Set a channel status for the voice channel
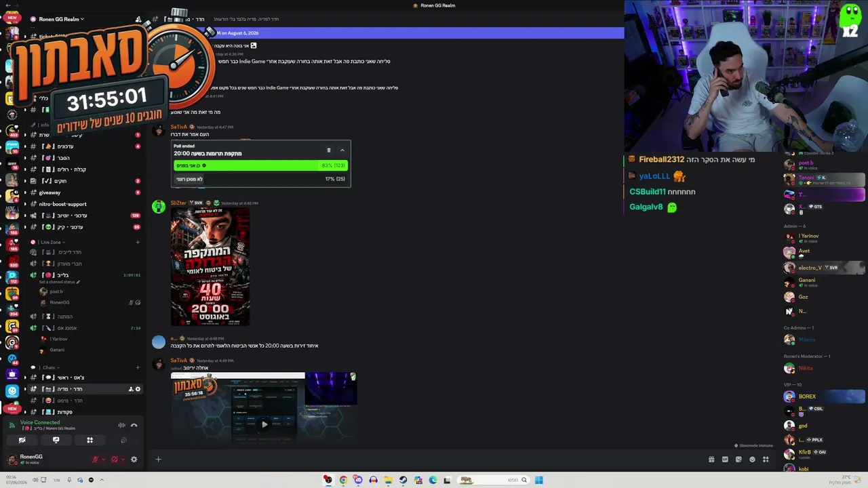 tap(60, 282)
